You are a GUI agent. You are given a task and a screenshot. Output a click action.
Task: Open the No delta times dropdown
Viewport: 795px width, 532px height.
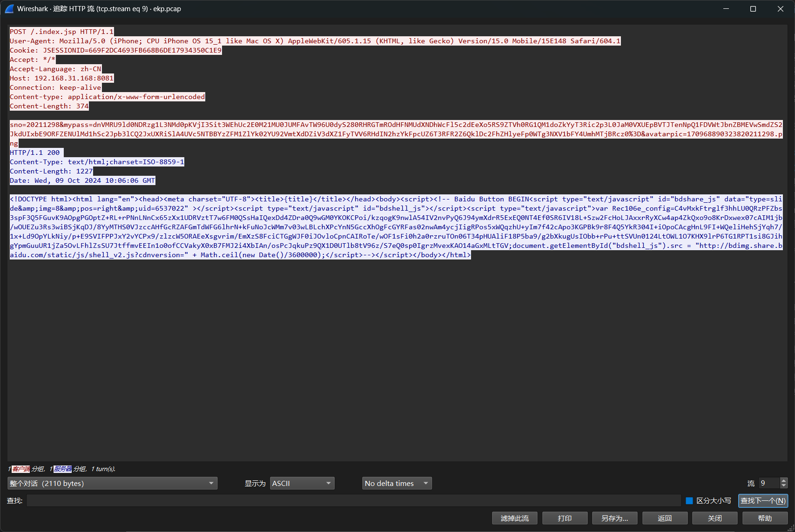coord(397,484)
